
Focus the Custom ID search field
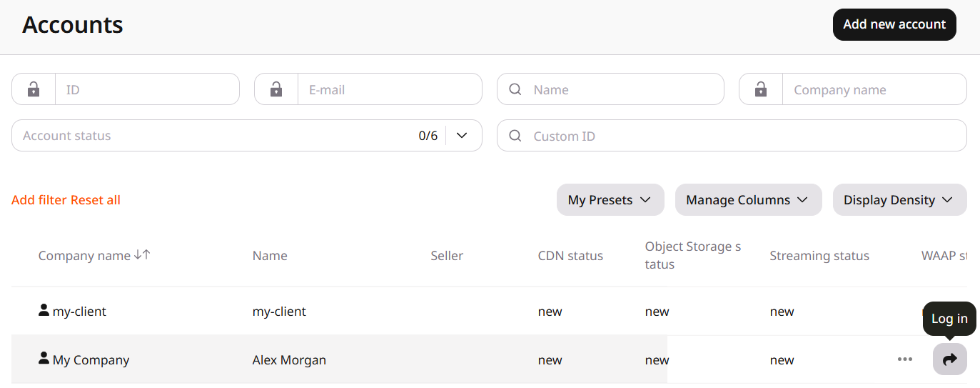click(x=732, y=136)
